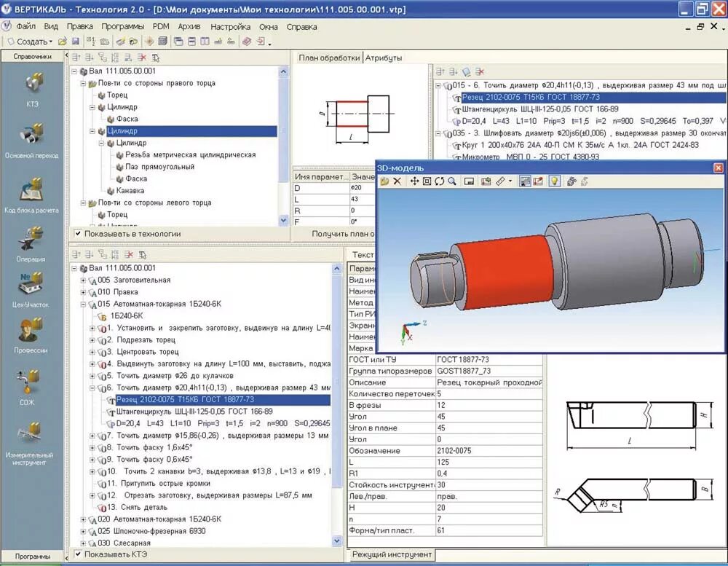Select the rotate tool in 3D-модель toolbar
728x566 pixels.
[439, 181]
